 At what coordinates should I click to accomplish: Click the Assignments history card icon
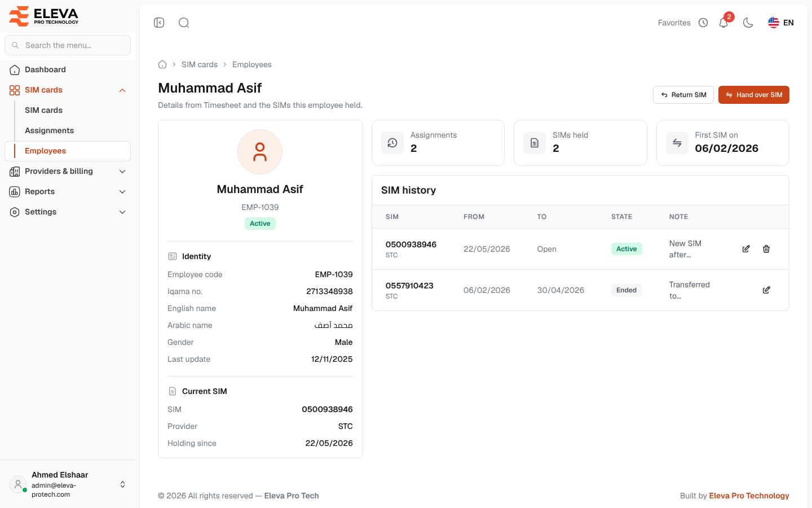[x=392, y=143]
